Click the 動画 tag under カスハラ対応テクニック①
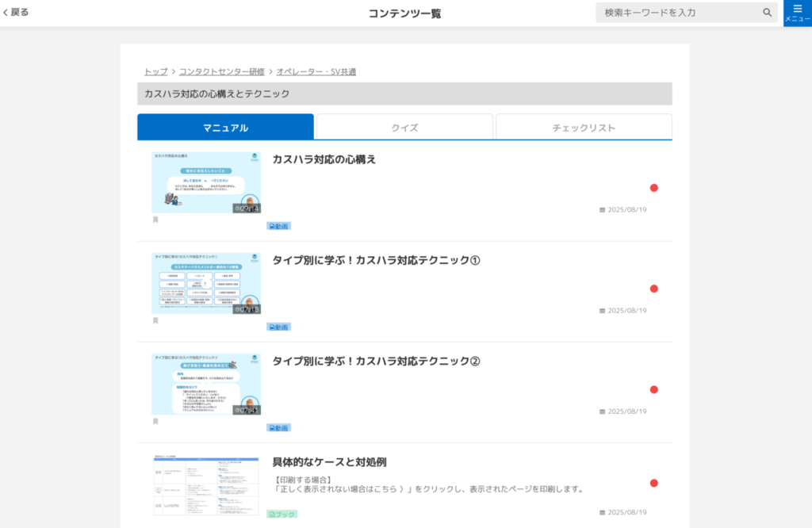Viewport: 812px width, 528px height. (279, 327)
